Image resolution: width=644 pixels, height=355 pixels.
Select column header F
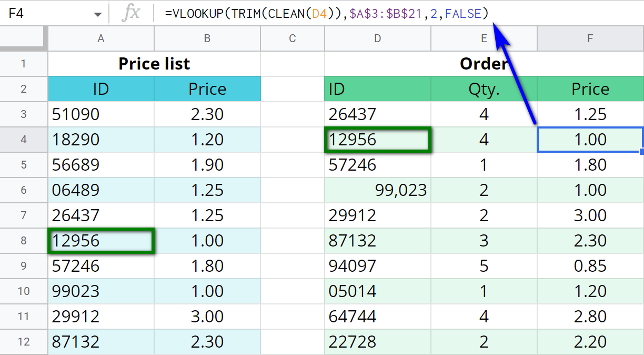(x=590, y=38)
